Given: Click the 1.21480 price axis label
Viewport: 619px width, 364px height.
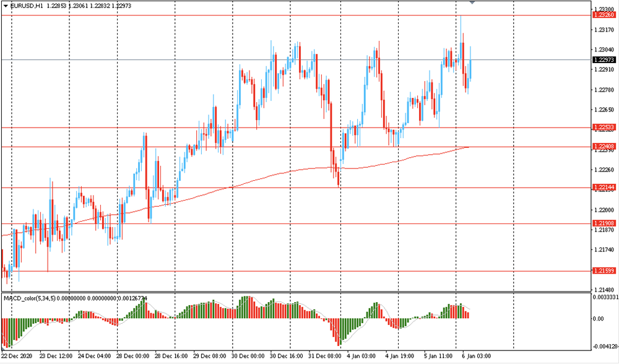Looking at the screenshot, I should pyautogui.click(x=604, y=290).
